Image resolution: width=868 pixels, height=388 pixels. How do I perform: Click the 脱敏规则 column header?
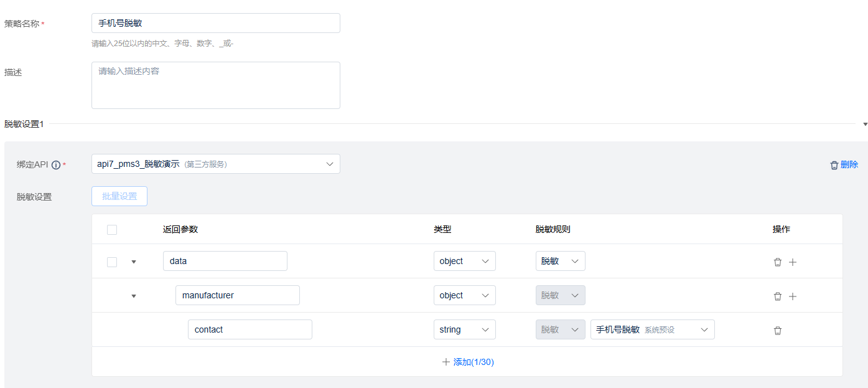553,229
